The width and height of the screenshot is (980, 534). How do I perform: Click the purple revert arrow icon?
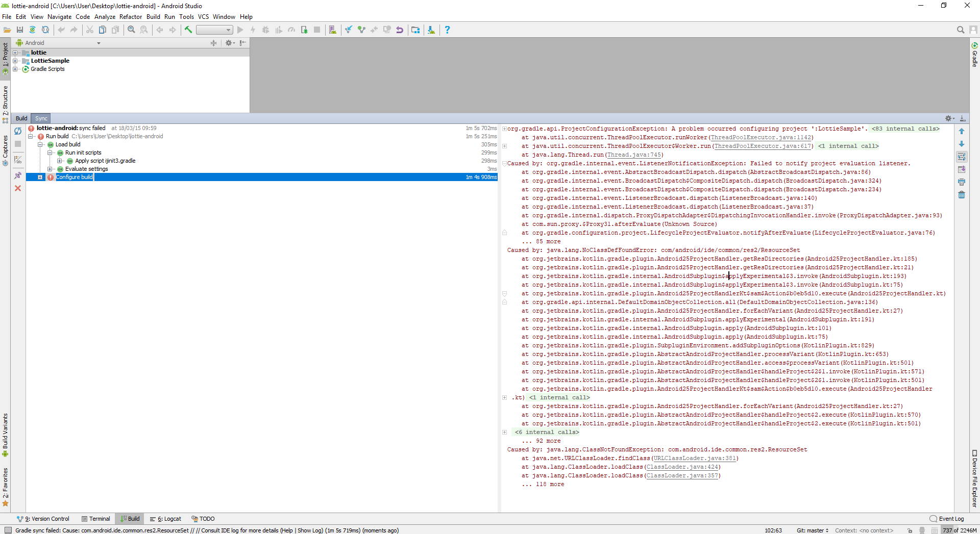tap(400, 30)
